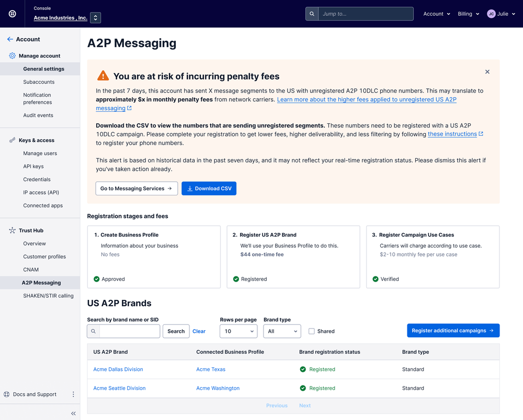Click Go to Messaging Services button
The image size is (523, 420).
point(137,189)
